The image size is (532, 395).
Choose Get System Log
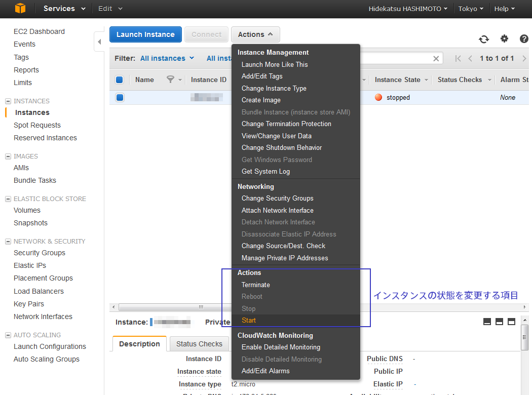coord(265,172)
